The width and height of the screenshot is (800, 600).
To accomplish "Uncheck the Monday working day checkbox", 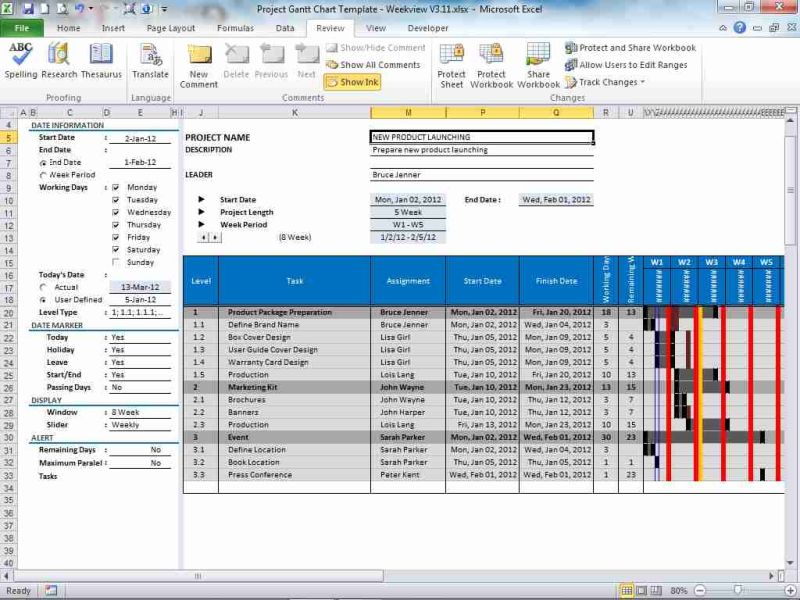I will [117, 186].
